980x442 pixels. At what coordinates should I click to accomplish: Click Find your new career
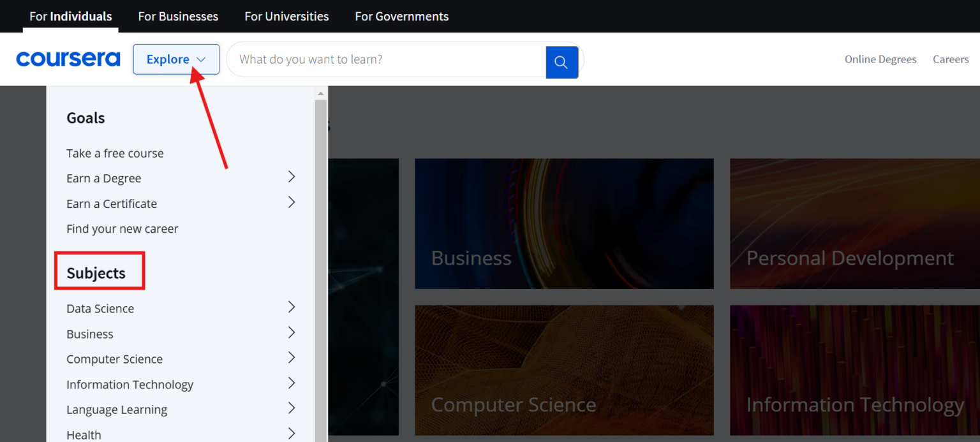(122, 228)
